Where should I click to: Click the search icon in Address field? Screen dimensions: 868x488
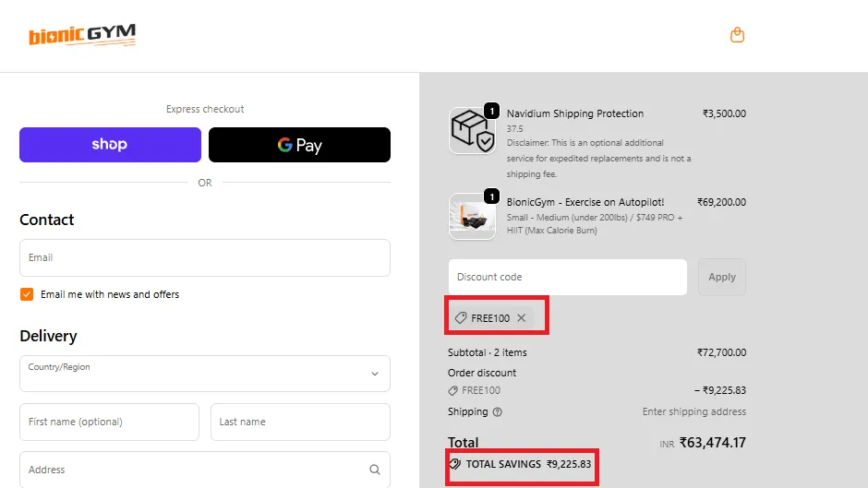click(375, 470)
